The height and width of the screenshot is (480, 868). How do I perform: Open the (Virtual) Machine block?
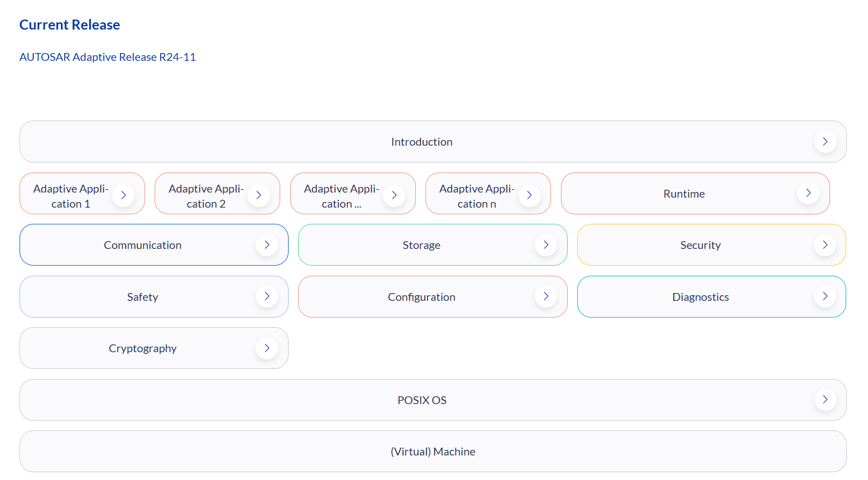433,452
